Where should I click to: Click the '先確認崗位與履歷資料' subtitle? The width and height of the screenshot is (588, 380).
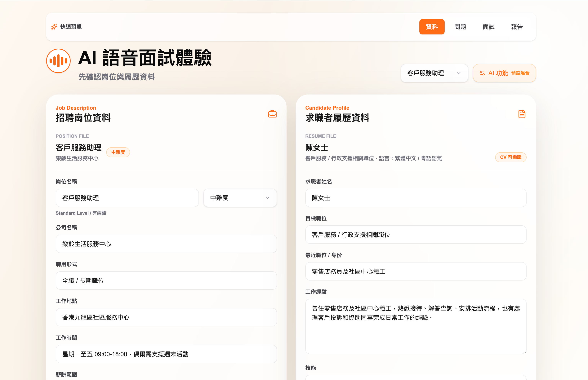[117, 77]
